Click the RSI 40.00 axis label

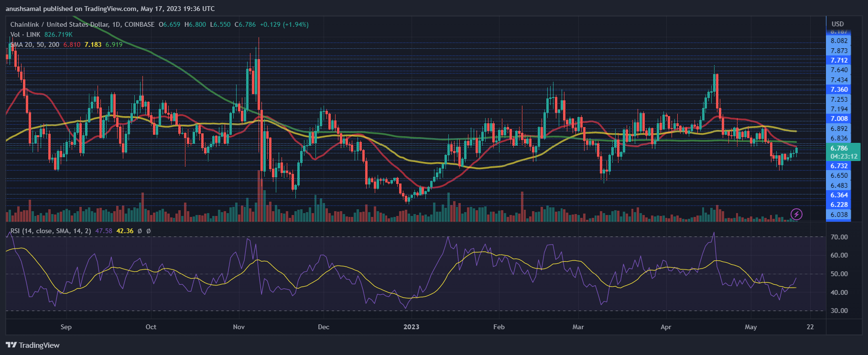[x=839, y=292]
